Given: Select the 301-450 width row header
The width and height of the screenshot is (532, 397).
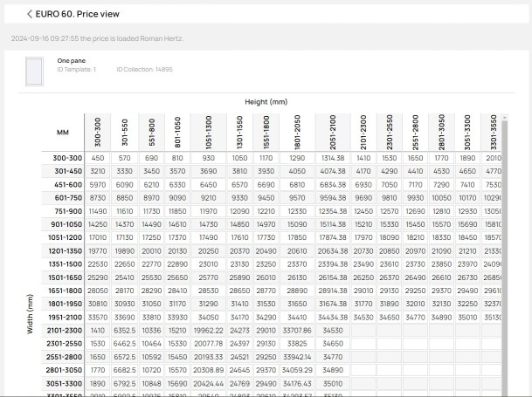Looking at the screenshot, I should [63, 171].
